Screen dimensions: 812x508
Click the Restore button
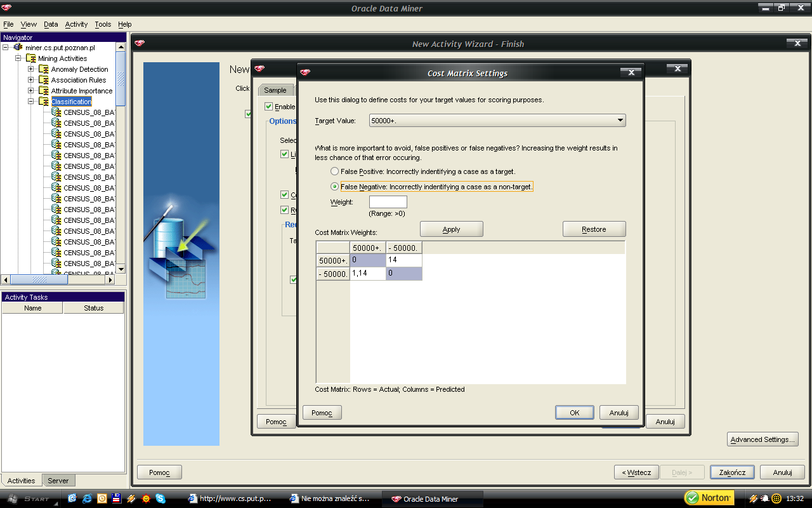(x=594, y=229)
